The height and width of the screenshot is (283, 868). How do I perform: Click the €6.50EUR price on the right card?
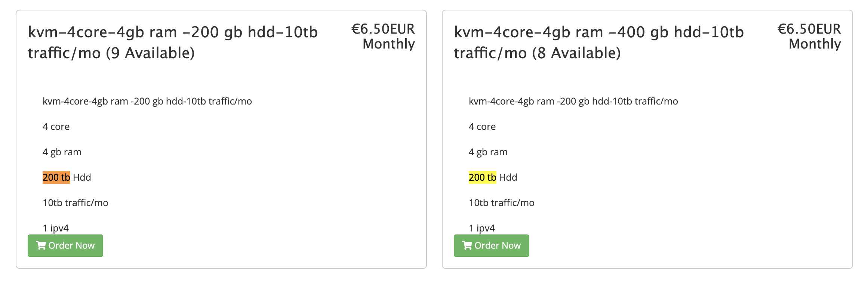[x=809, y=29]
